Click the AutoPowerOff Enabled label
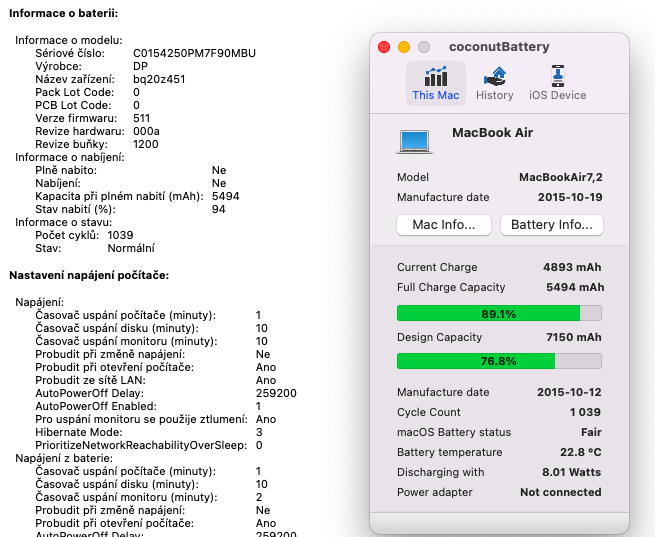The image size is (655, 537). tap(96, 406)
